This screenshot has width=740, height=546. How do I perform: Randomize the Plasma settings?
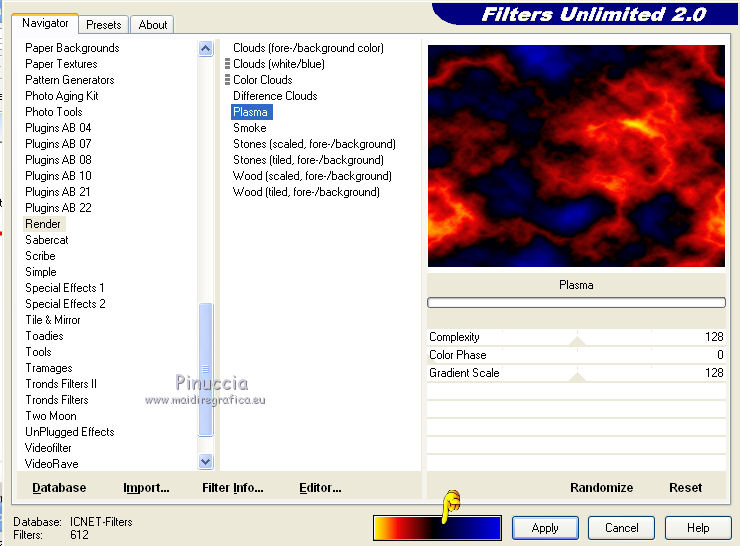click(601, 487)
